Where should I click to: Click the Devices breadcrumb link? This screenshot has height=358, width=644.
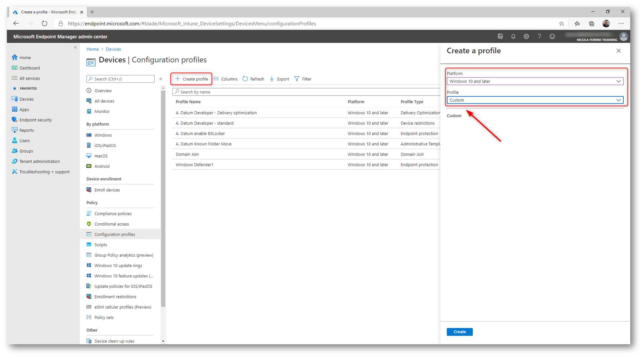[113, 49]
